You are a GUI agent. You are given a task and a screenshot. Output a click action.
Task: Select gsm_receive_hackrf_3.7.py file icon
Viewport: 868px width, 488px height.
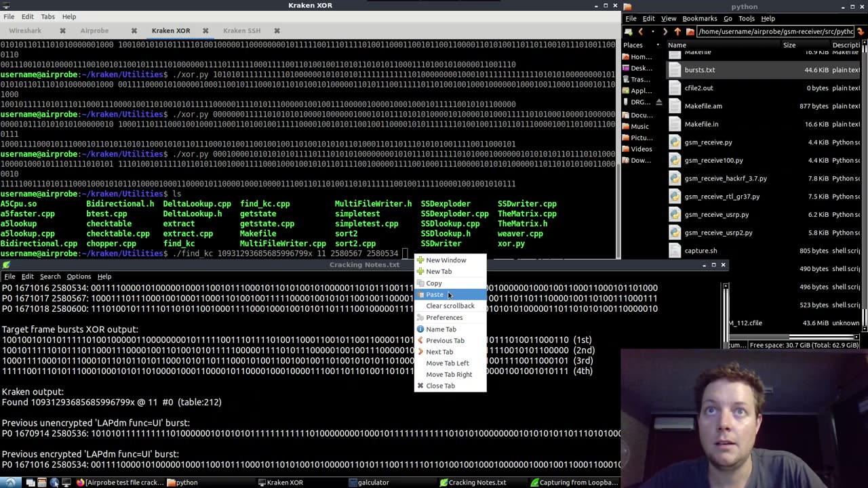(674, 178)
